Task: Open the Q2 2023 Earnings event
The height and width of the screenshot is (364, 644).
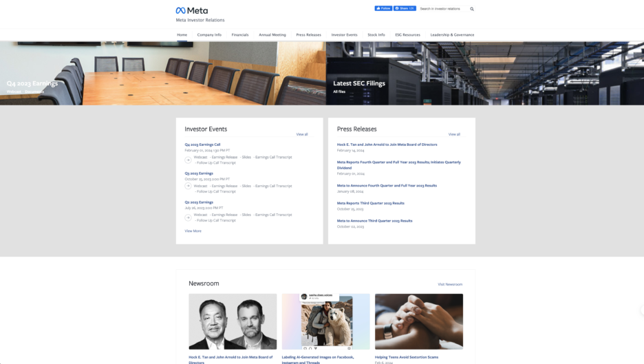Action: (x=199, y=202)
